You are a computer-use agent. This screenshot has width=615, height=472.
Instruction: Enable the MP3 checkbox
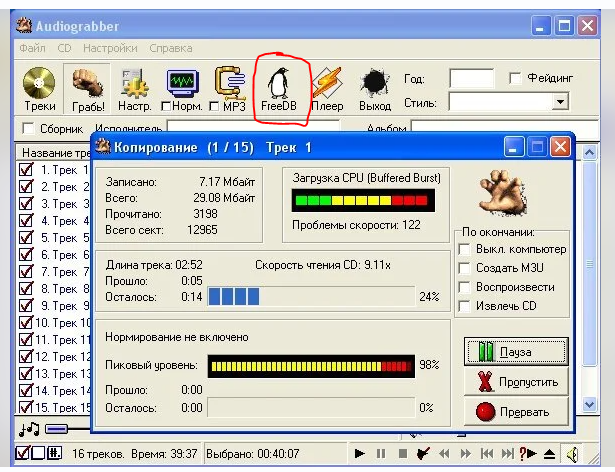pyautogui.click(x=214, y=106)
